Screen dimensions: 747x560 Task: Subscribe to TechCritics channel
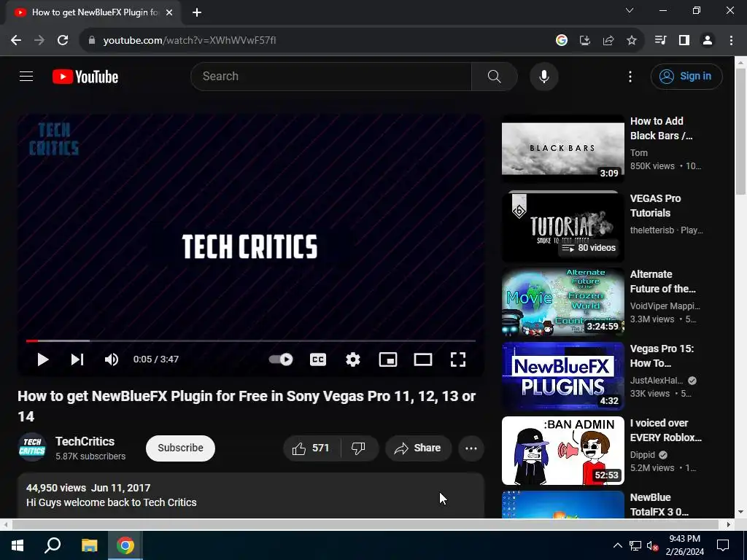coord(181,448)
